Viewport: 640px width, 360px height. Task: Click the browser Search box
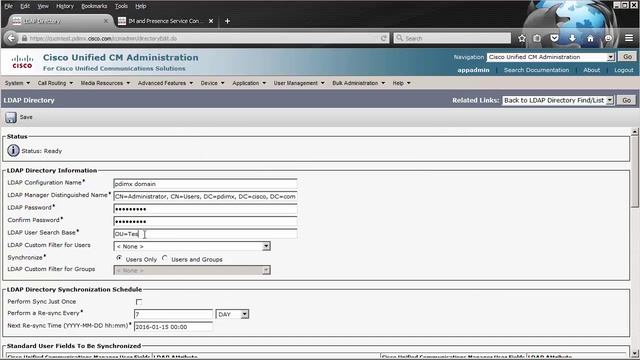click(452, 38)
